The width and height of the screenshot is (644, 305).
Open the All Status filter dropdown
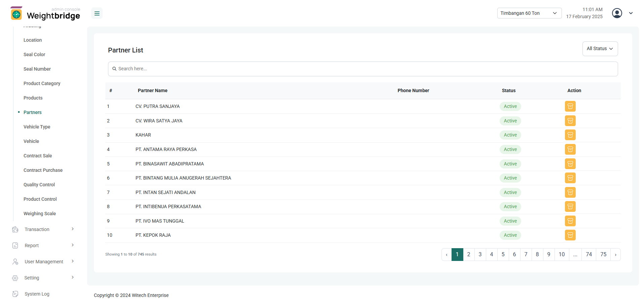(x=600, y=49)
